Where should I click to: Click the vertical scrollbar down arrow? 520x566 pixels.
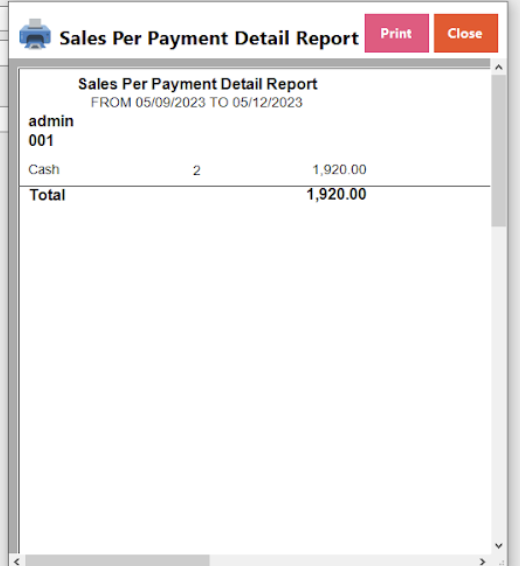(x=499, y=545)
